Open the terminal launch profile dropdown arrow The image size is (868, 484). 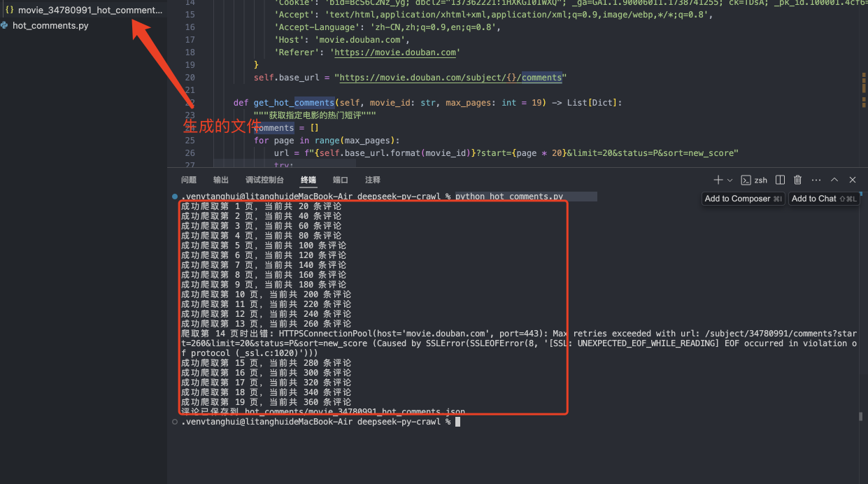(x=730, y=180)
